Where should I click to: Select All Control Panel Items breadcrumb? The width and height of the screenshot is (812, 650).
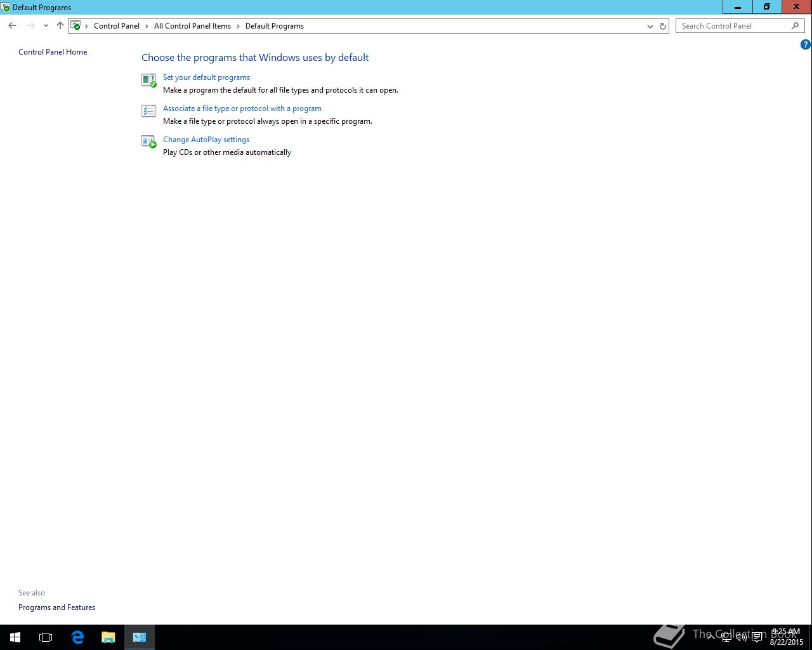tap(192, 26)
